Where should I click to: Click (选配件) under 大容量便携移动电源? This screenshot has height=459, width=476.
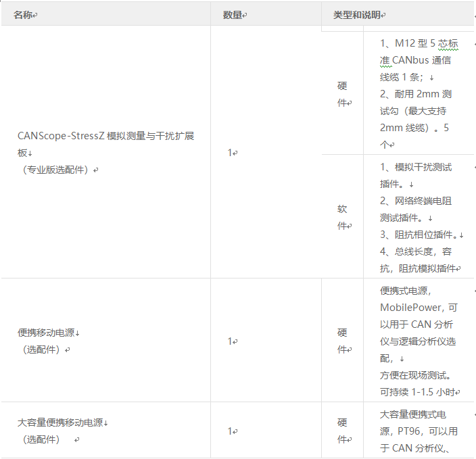41,439
